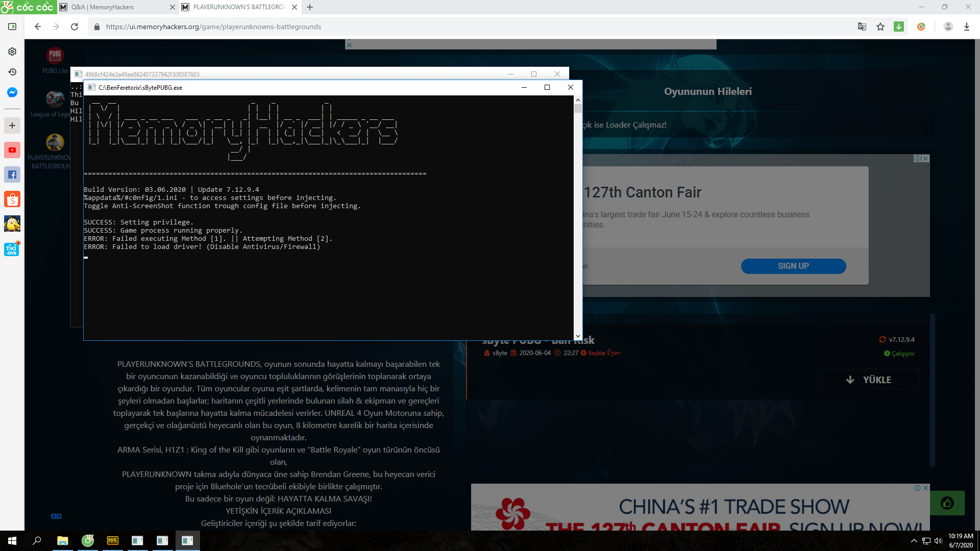Click the YÜKLE download button
This screenshot has width=980, height=551.
coord(868,380)
